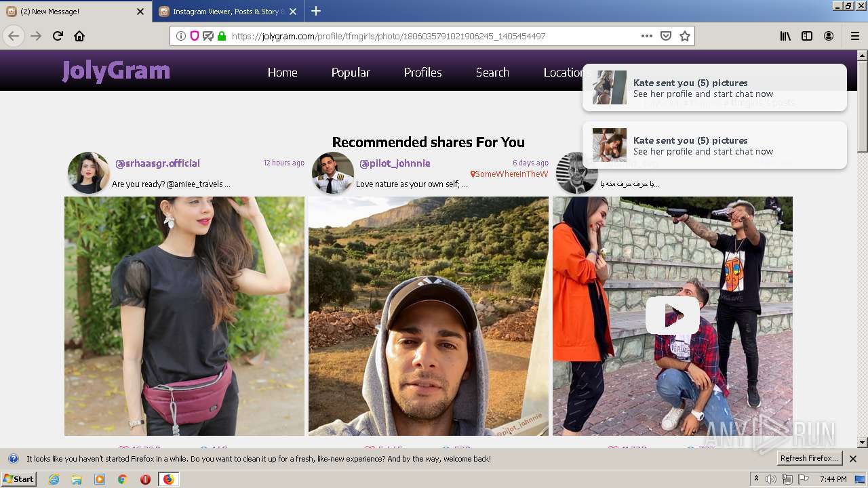Click the Refresh Firefox button
This screenshot has height=488, width=868.
click(x=809, y=459)
